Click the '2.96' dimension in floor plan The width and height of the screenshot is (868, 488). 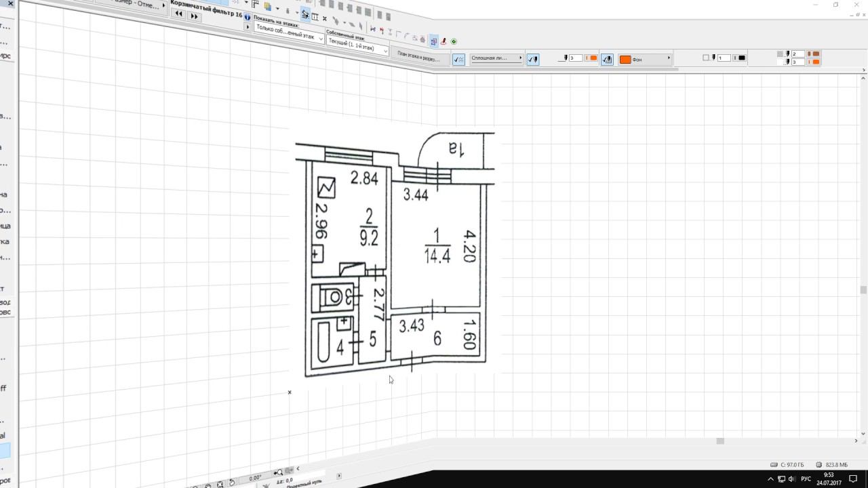321,222
